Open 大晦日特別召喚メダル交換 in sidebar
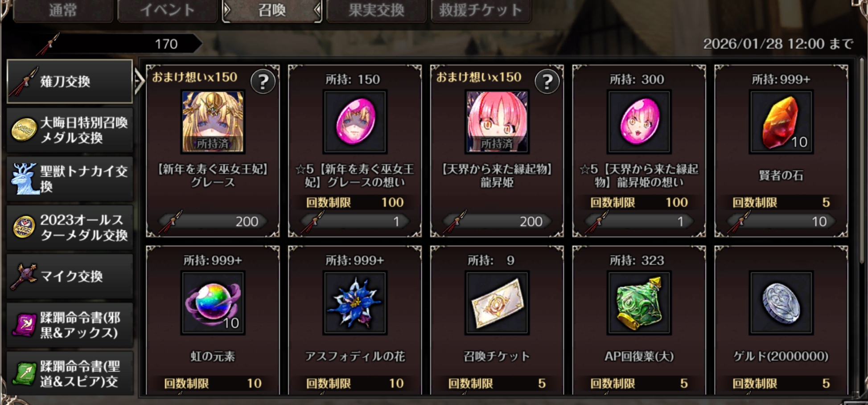The height and width of the screenshot is (405, 868). [x=70, y=130]
